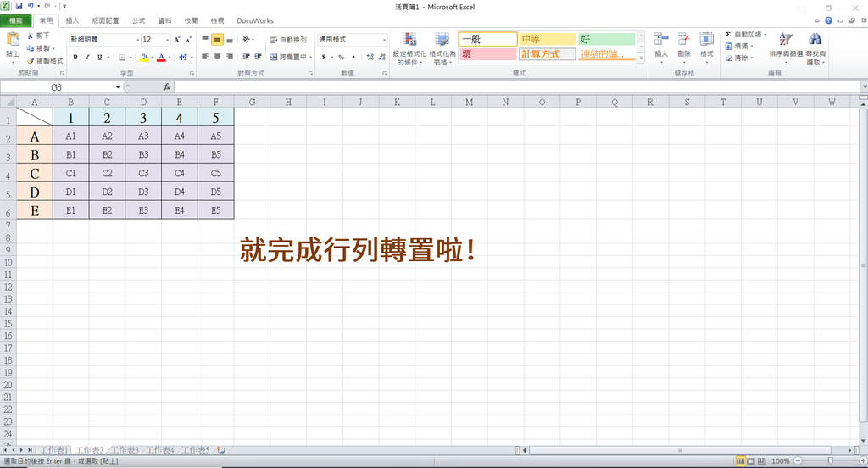
Task: Switch to the DocuWorks tab
Action: coord(255,21)
